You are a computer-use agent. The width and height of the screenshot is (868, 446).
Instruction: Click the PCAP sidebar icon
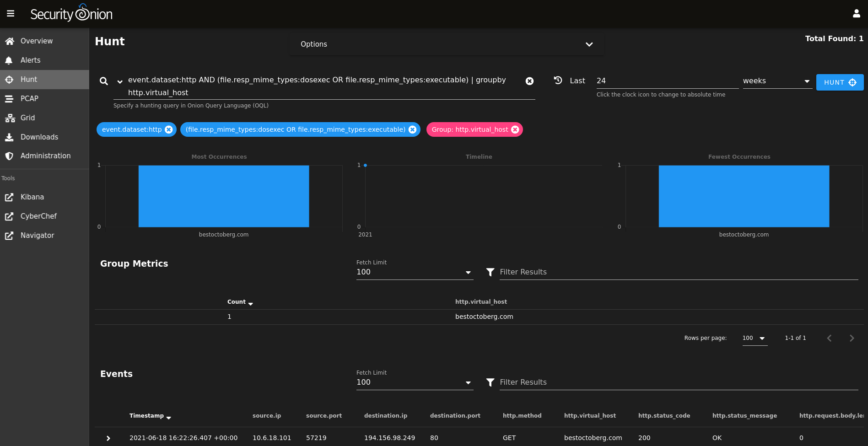tap(9, 99)
